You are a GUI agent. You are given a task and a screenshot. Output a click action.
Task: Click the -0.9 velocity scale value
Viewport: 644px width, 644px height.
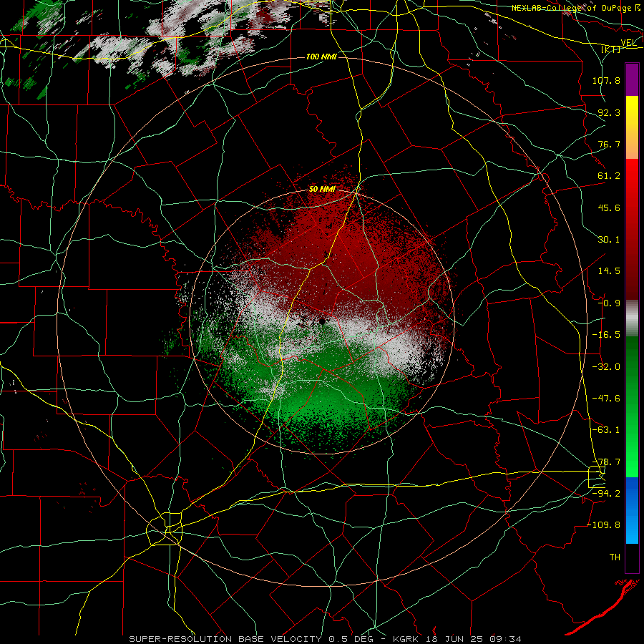(x=609, y=303)
